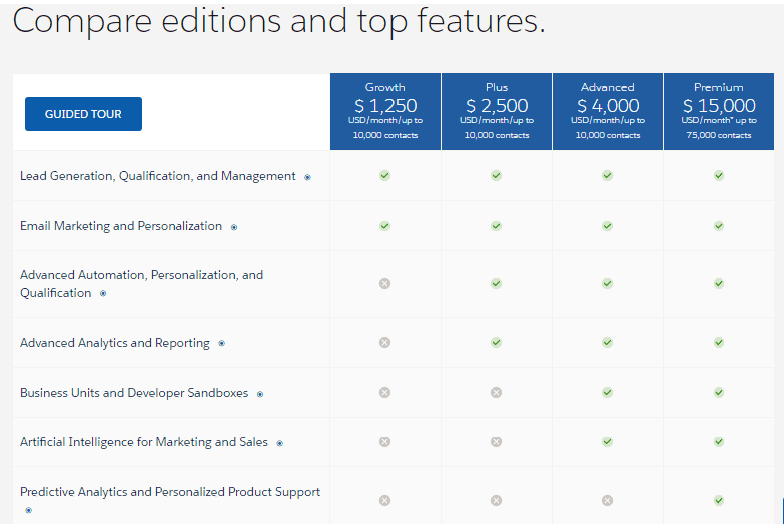The height and width of the screenshot is (524, 784).
Task: Click Plus X mark for Business Units row
Action: pos(496,392)
